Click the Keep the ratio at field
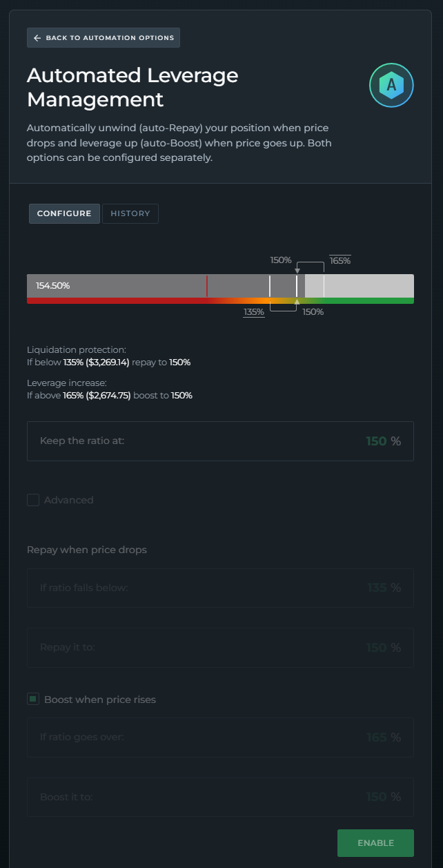443x868 pixels. 220,441
